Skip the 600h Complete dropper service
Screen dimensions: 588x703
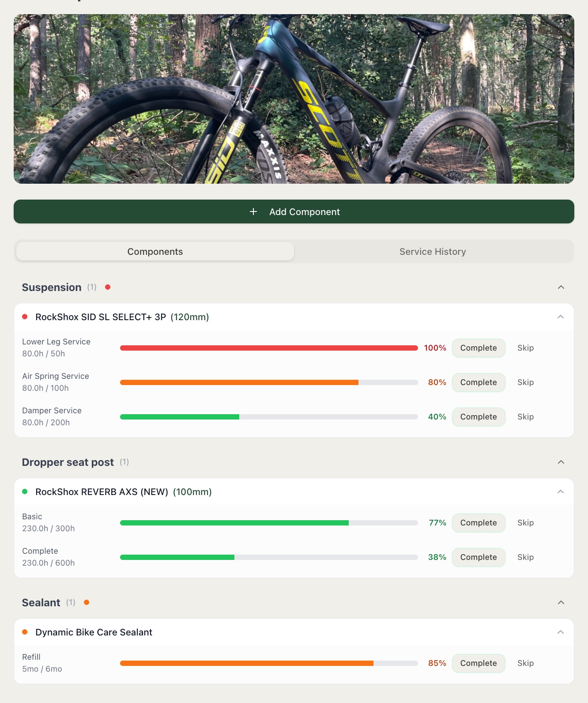(525, 557)
